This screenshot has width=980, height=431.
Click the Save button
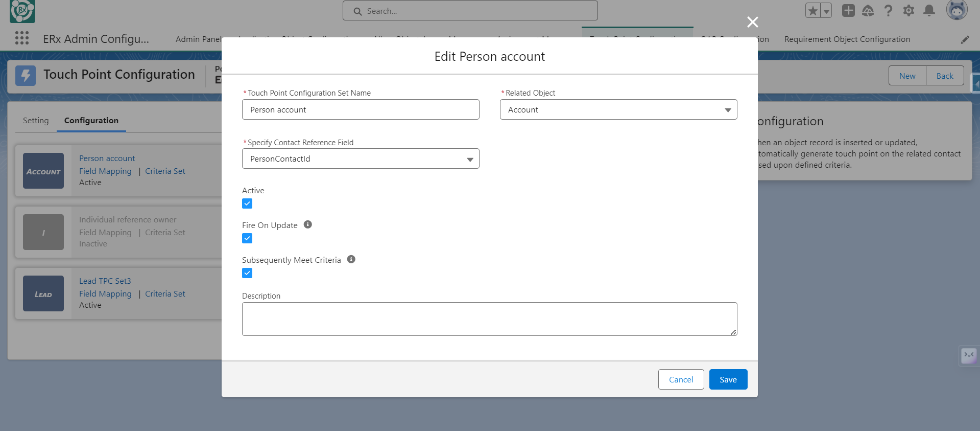pos(728,379)
